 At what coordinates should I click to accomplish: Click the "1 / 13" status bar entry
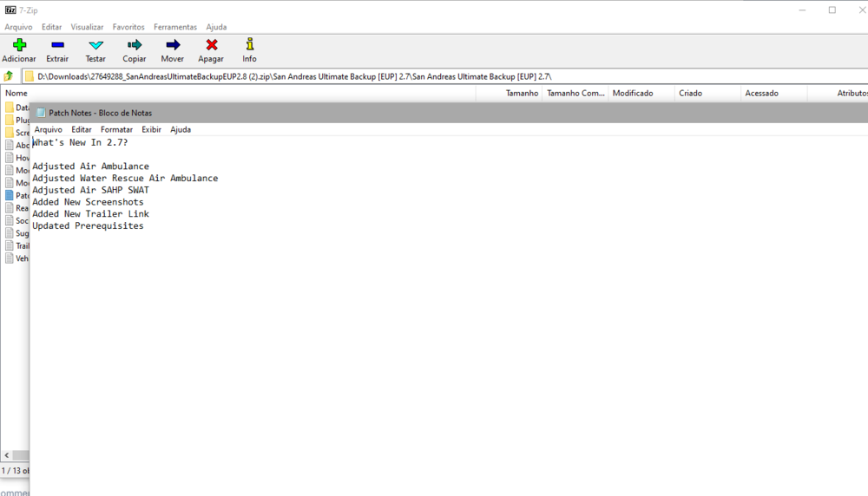[x=15, y=471]
